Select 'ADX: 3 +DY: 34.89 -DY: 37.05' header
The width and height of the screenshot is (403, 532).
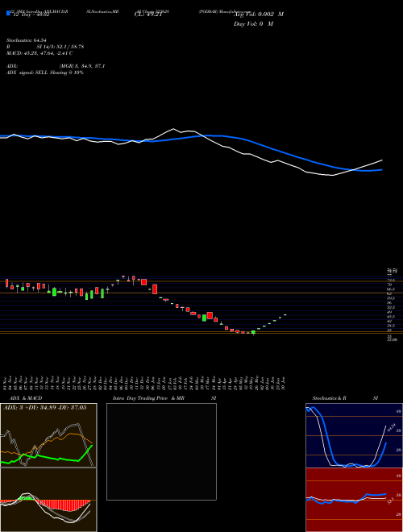tap(44, 408)
